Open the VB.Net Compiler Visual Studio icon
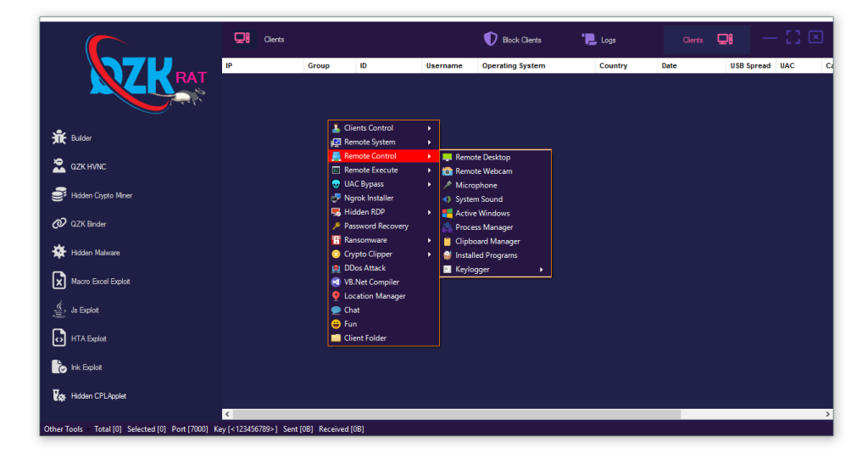The image size is (868, 475). pyautogui.click(x=336, y=282)
